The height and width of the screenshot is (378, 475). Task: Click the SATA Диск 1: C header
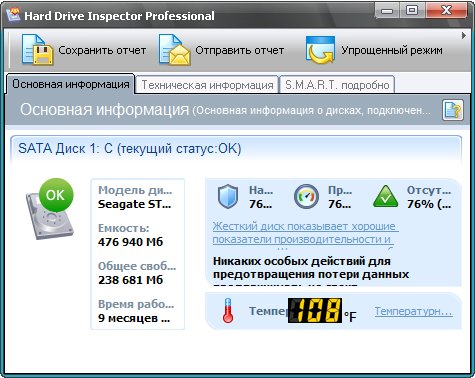click(129, 148)
